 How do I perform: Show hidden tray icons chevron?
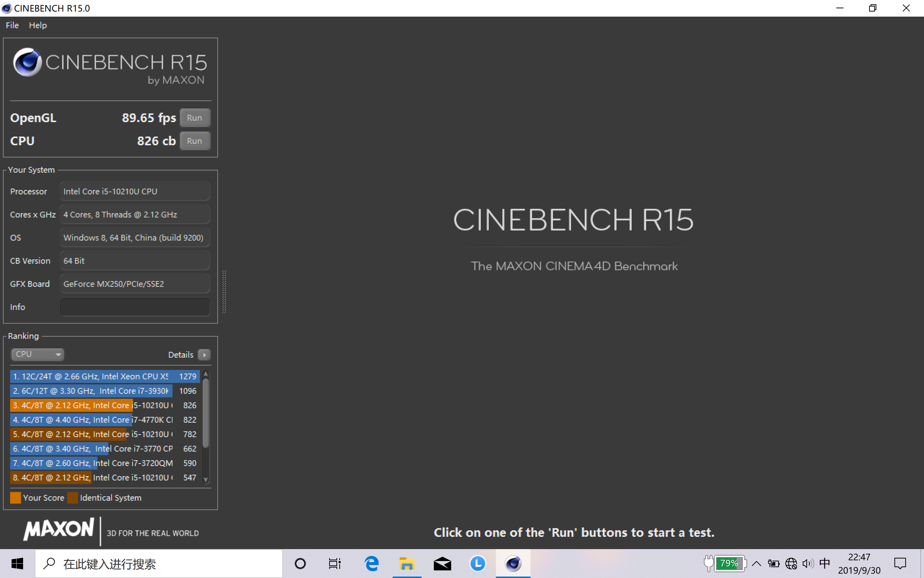pos(757,564)
